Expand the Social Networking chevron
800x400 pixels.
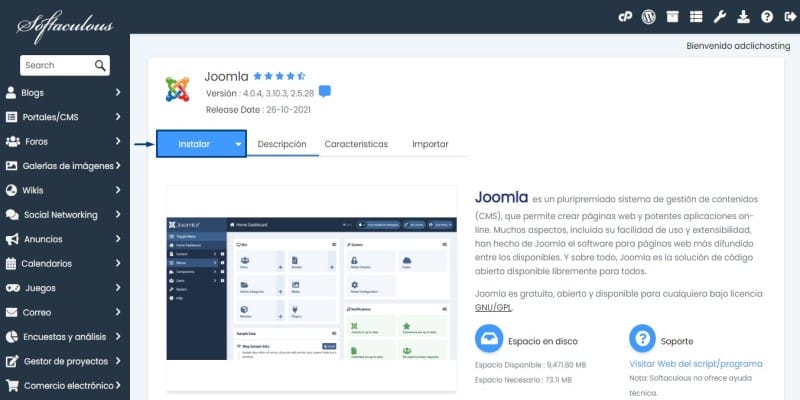tap(118, 215)
